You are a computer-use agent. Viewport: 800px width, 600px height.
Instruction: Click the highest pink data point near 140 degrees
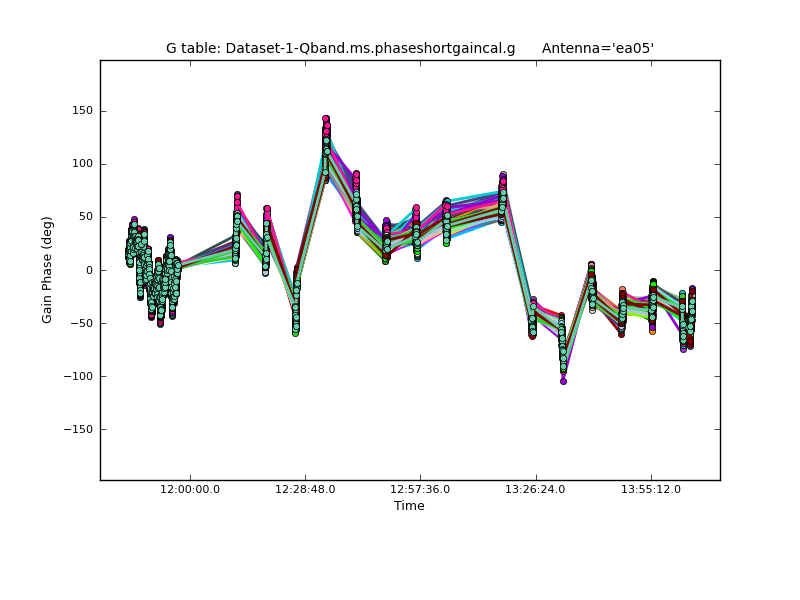pyautogui.click(x=326, y=119)
